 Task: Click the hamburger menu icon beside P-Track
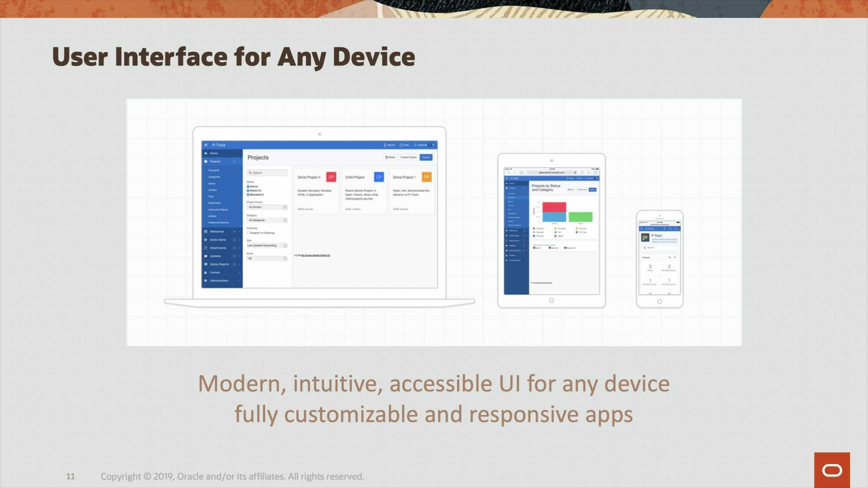206,145
